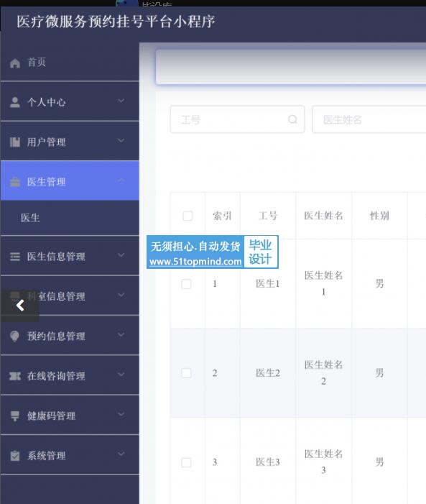Click the 用户管理 sidebar icon
This screenshot has width=426, height=504.
(15, 142)
